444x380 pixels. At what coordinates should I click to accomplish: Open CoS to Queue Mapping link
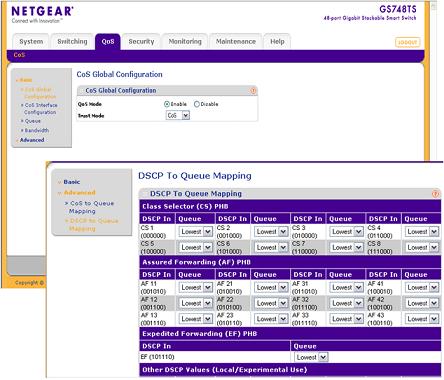coord(92,207)
